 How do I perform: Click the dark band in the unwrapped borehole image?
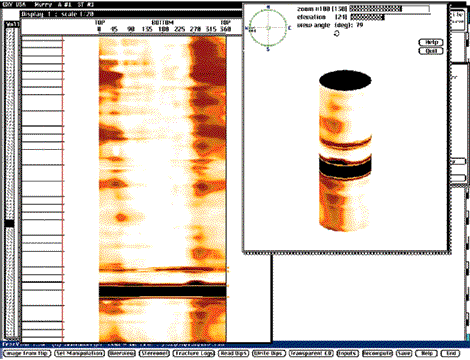[163, 290]
